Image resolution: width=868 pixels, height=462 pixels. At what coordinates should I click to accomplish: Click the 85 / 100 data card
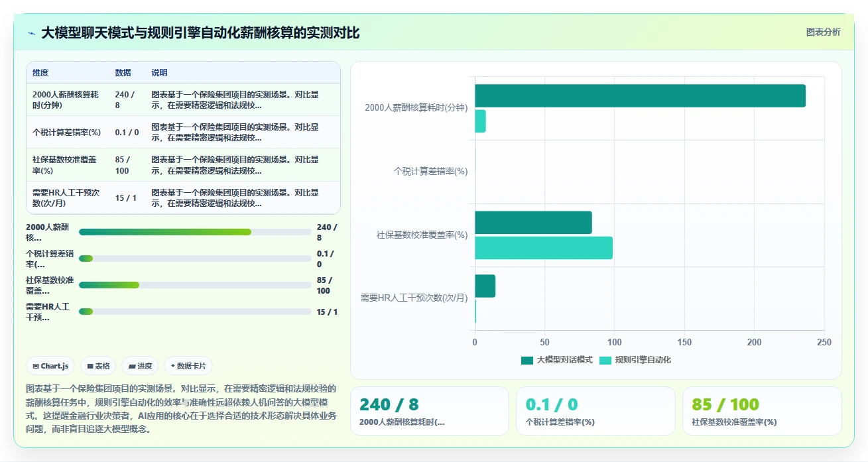(762, 411)
